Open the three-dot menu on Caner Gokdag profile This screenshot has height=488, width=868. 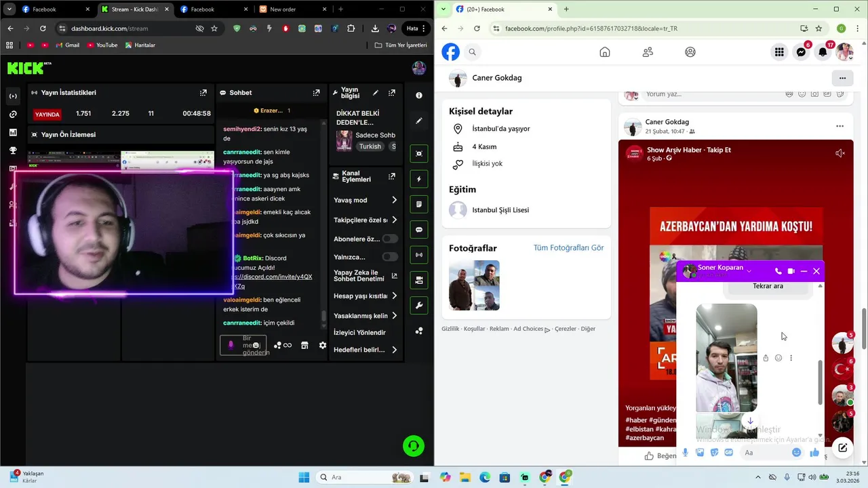(x=842, y=78)
